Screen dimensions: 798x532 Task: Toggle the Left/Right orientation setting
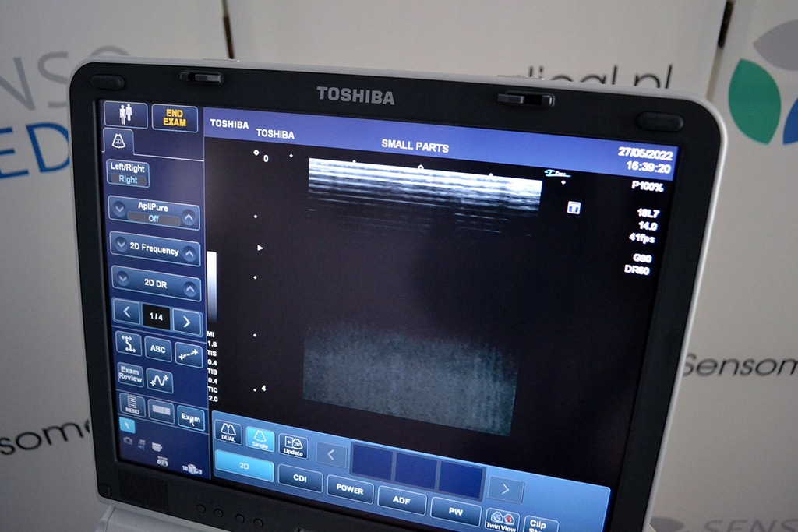[x=127, y=174]
